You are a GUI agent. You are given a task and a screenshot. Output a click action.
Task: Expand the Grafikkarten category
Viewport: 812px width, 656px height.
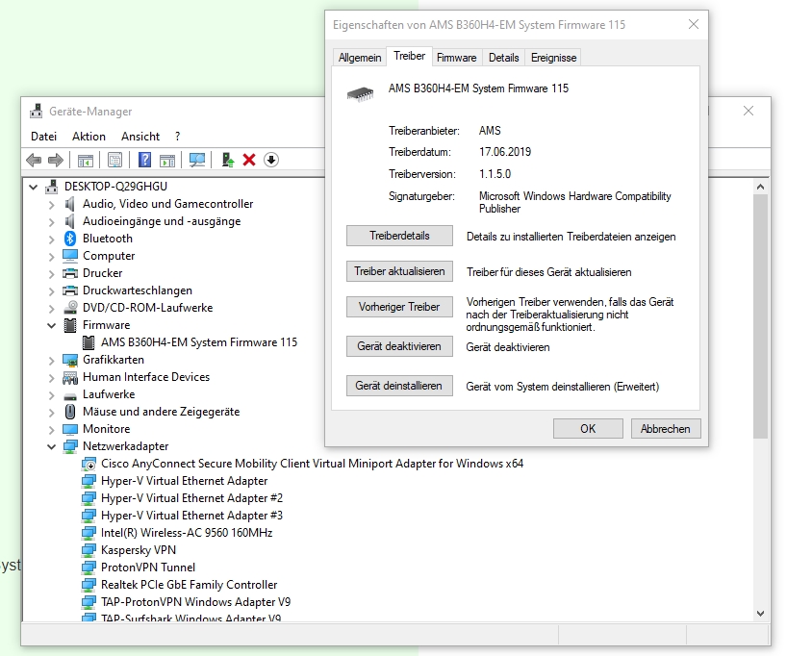click(51, 360)
